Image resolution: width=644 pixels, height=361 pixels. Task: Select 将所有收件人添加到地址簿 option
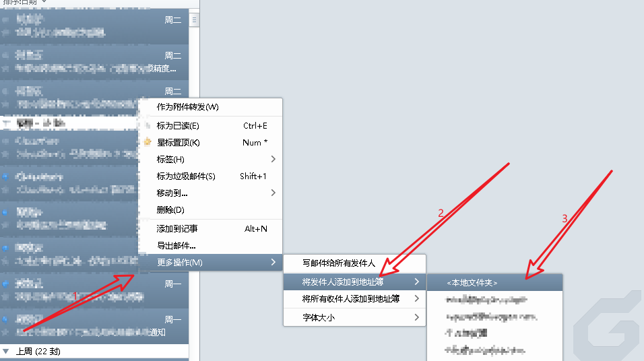pyautogui.click(x=351, y=299)
